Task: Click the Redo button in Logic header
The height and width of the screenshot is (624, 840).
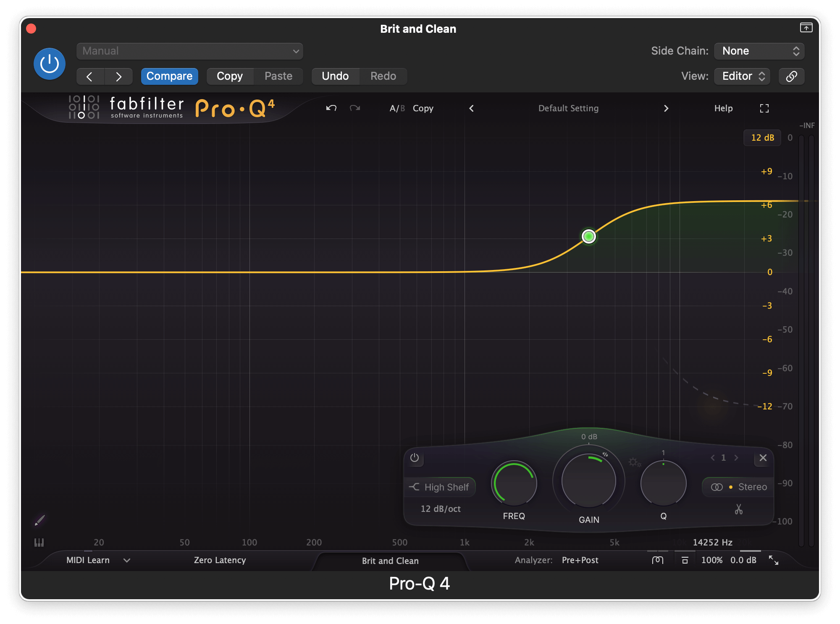Action: [383, 76]
